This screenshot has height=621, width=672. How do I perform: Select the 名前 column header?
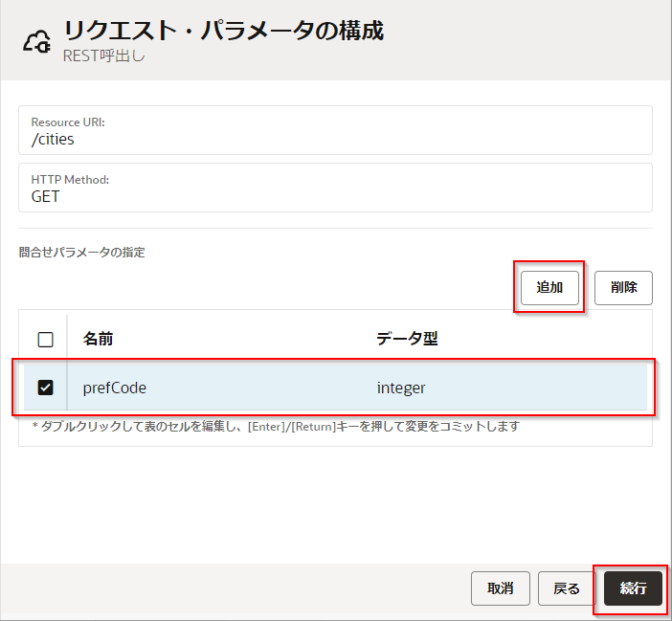tap(99, 339)
